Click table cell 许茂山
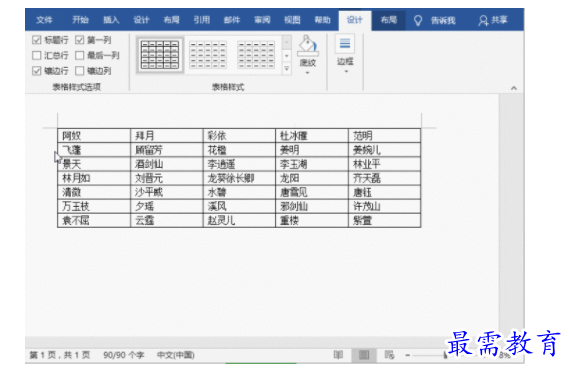 tap(385, 207)
